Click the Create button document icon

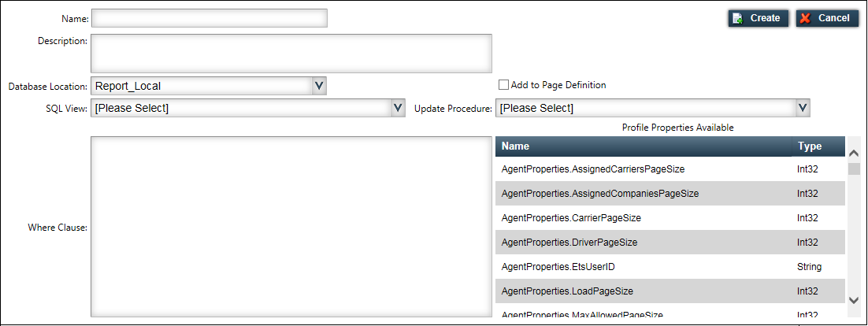(x=738, y=18)
